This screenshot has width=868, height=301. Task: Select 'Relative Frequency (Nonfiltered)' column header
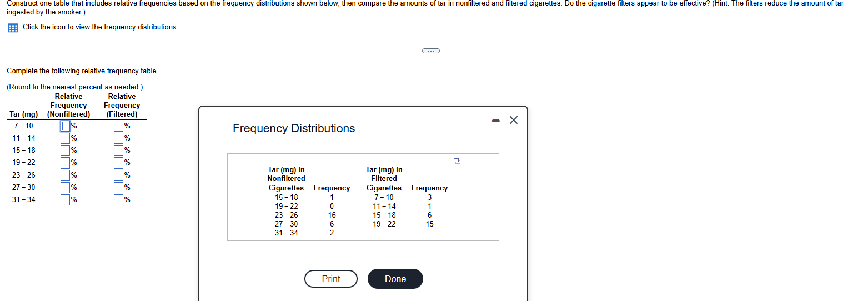(x=68, y=106)
